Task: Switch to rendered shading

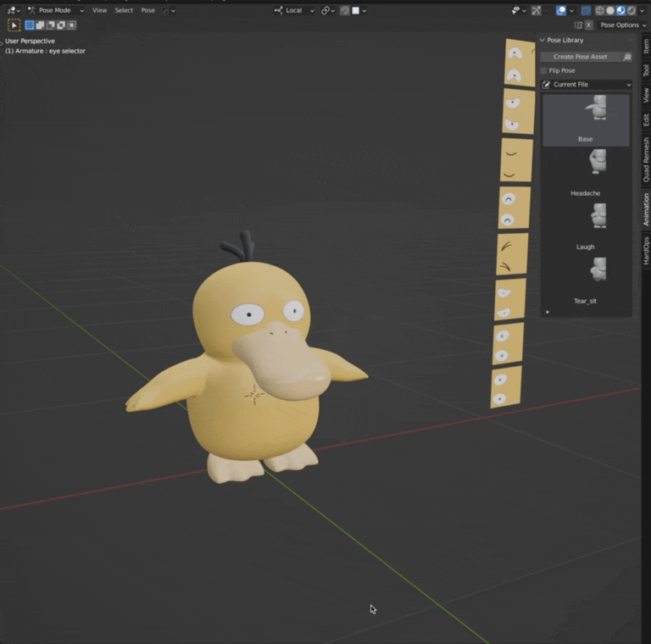Action: (631, 11)
